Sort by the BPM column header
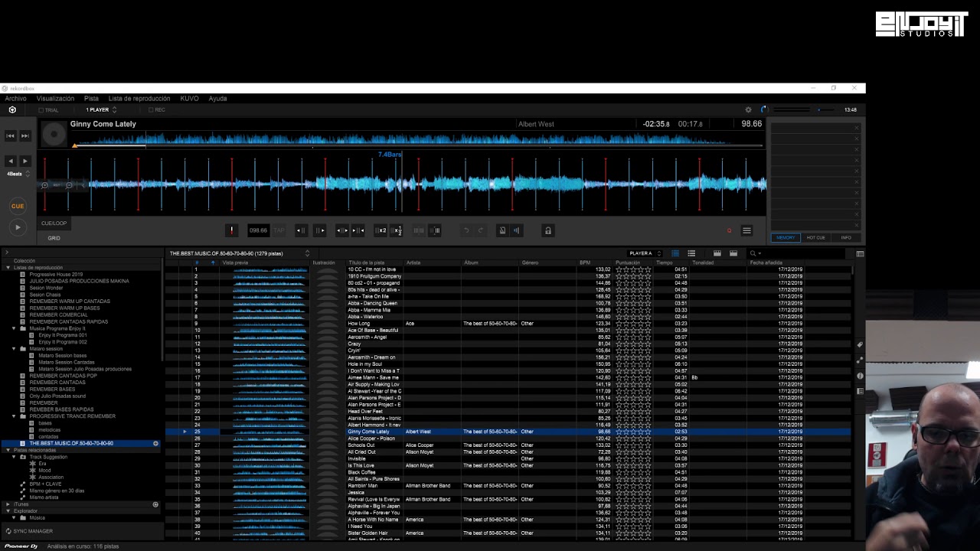 pos(585,262)
